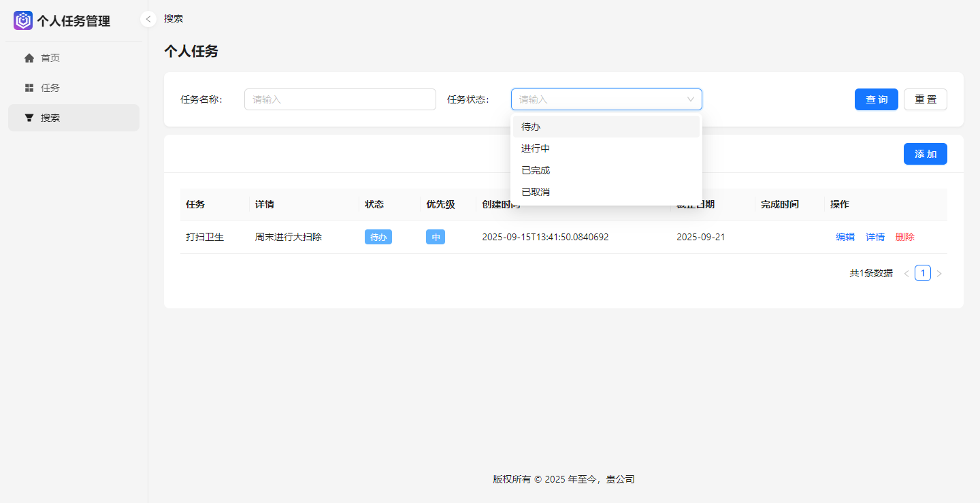Select 待办 from the status dropdown
This screenshot has width=980, height=503.
(x=530, y=126)
